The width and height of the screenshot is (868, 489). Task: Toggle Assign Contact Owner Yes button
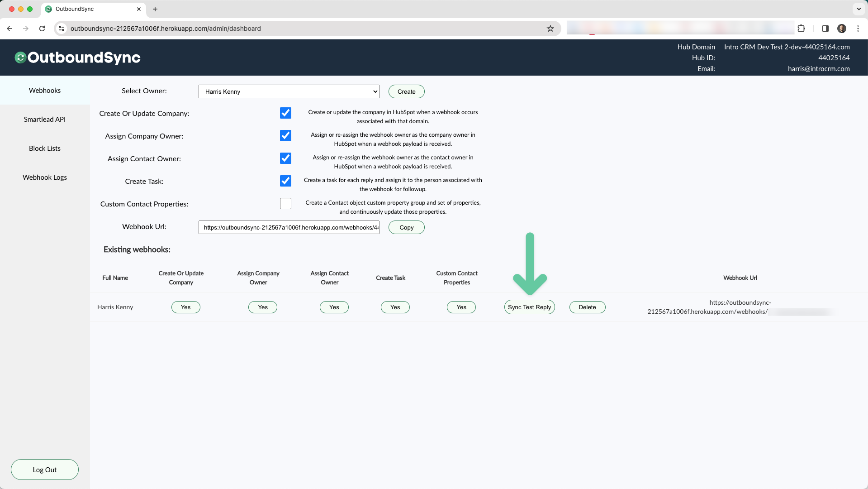[x=334, y=307]
